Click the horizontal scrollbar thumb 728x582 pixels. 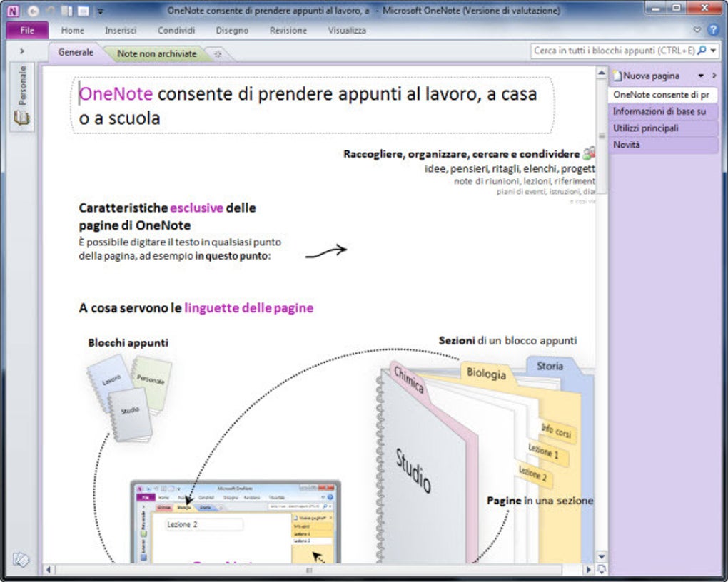tap(309, 570)
